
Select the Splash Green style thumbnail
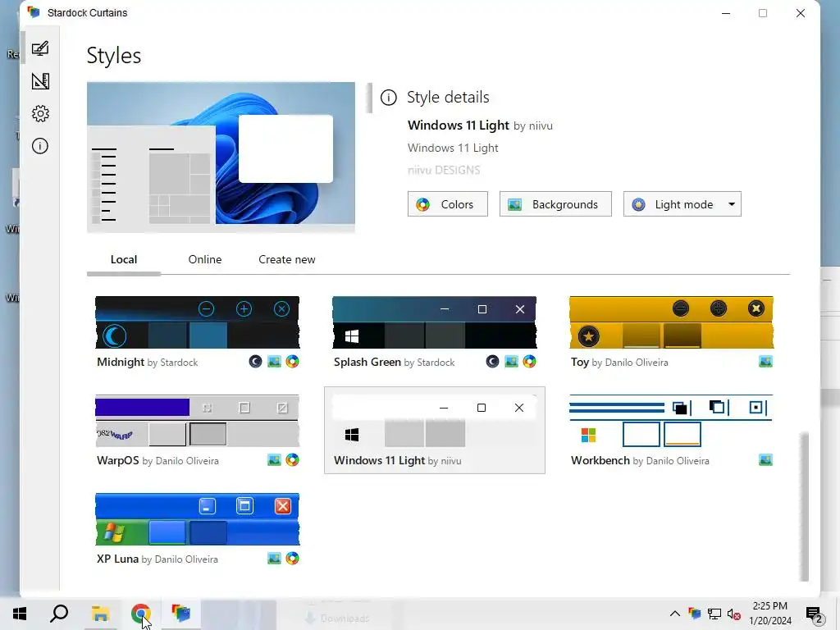[434, 322]
